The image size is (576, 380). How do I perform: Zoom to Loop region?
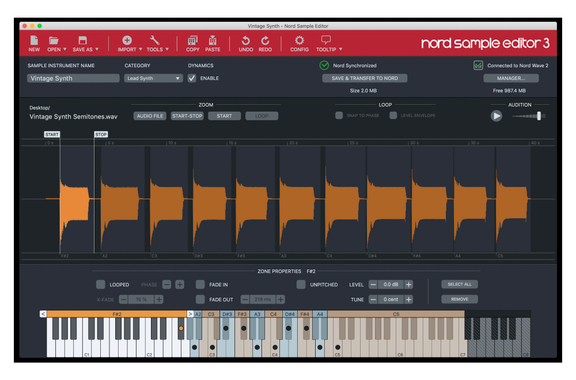[x=262, y=116]
